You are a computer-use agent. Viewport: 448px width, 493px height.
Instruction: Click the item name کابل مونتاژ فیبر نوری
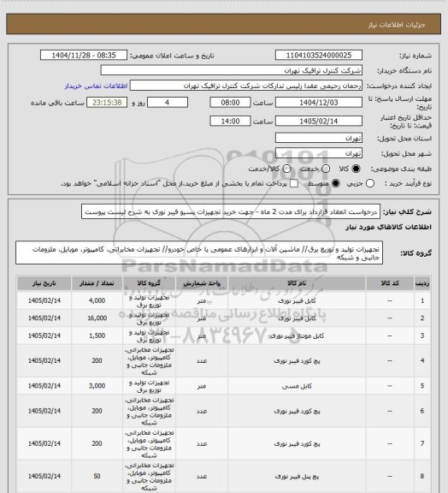(x=297, y=336)
